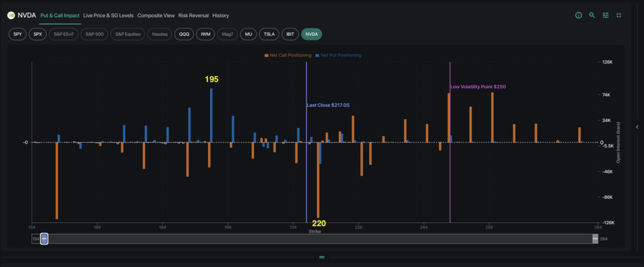The image size is (644, 267).
Task: Click the Low Volatility Point $250 label
Action: coord(477,87)
